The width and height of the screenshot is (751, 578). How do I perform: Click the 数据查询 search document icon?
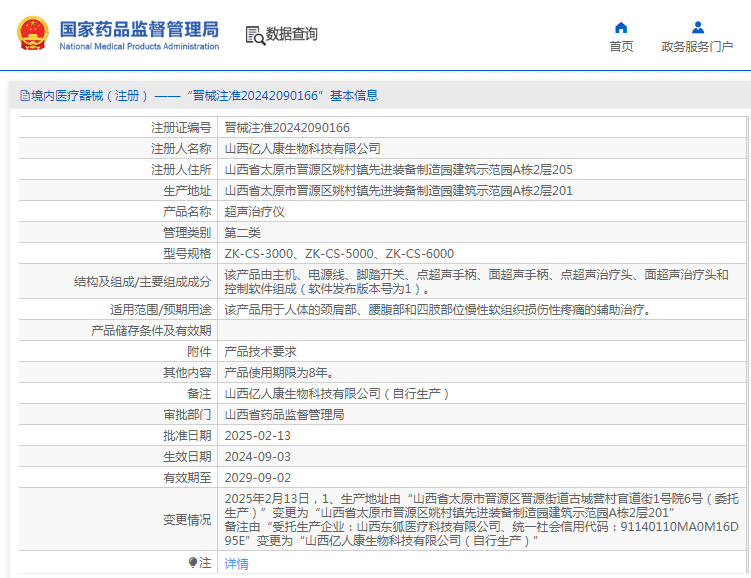coord(255,35)
